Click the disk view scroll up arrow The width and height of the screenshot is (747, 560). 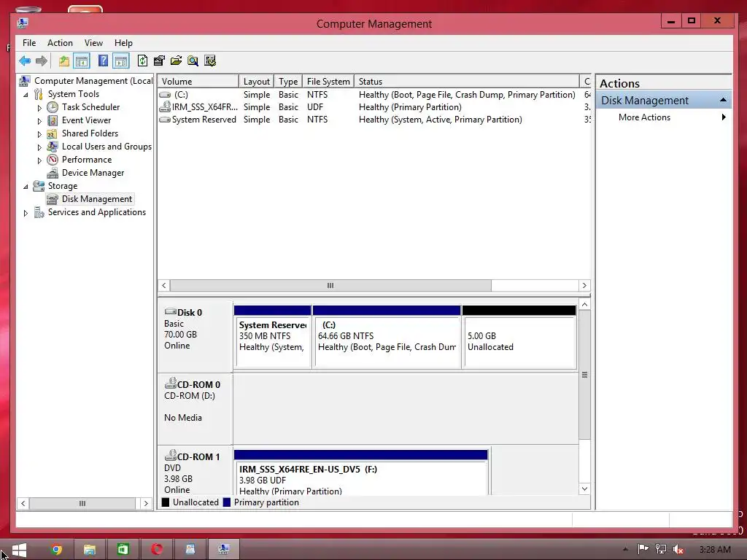click(x=584, y=304)
